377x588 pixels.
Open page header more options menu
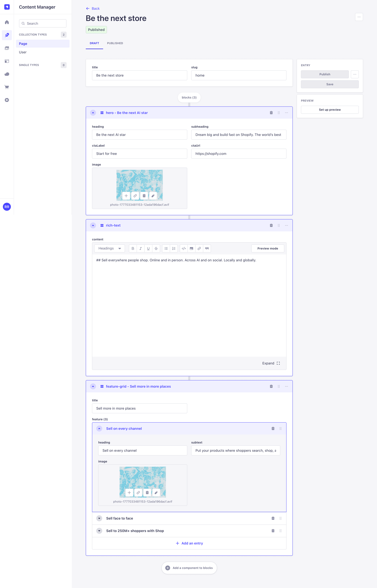(x=359, y=17)
